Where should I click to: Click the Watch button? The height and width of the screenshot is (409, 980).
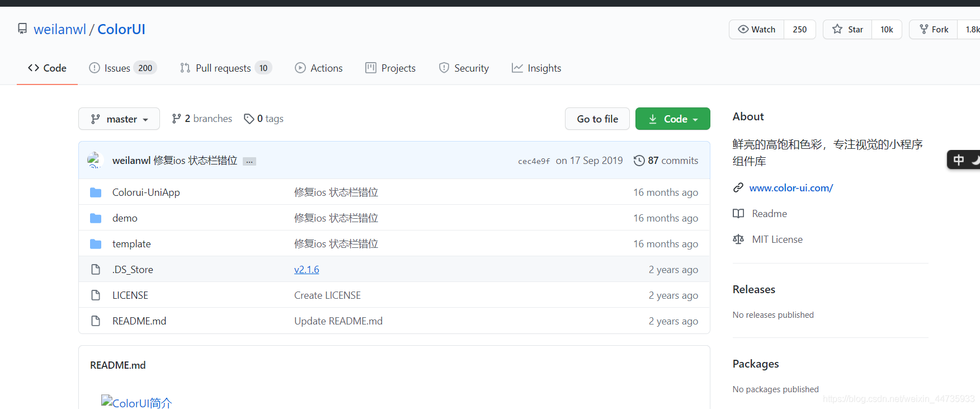pos(756,29)
